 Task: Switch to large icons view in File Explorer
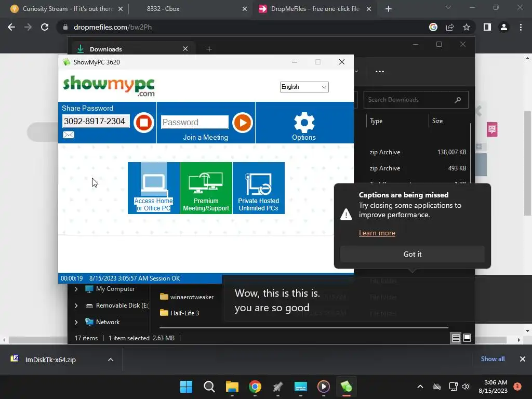467,338
